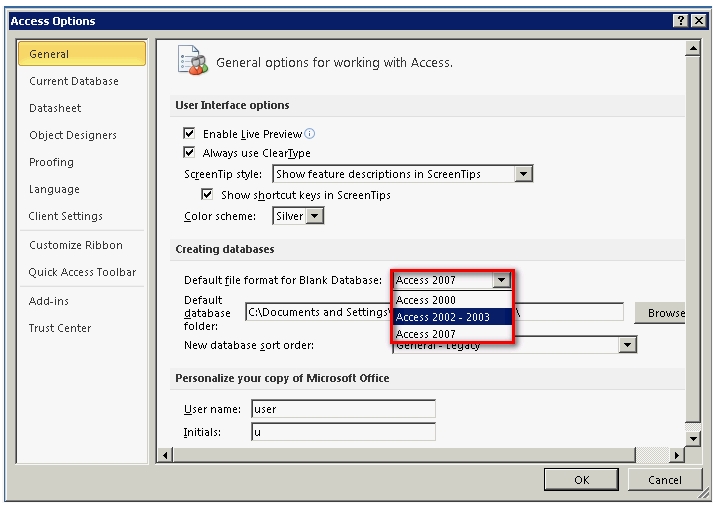The width and height of the screenshot is (715, 505).
Task: Click the horizontal scrollbar right arrow
Action: [x=676, y=455]
